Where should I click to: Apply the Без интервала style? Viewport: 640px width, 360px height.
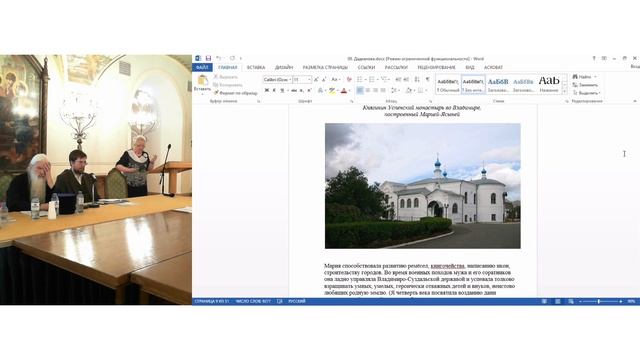click(x=473, y=84)
